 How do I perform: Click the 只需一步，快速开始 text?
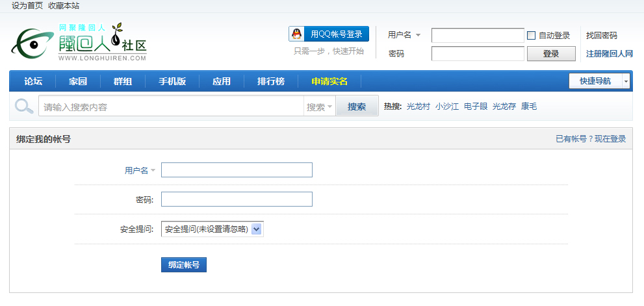click(329, 51)
